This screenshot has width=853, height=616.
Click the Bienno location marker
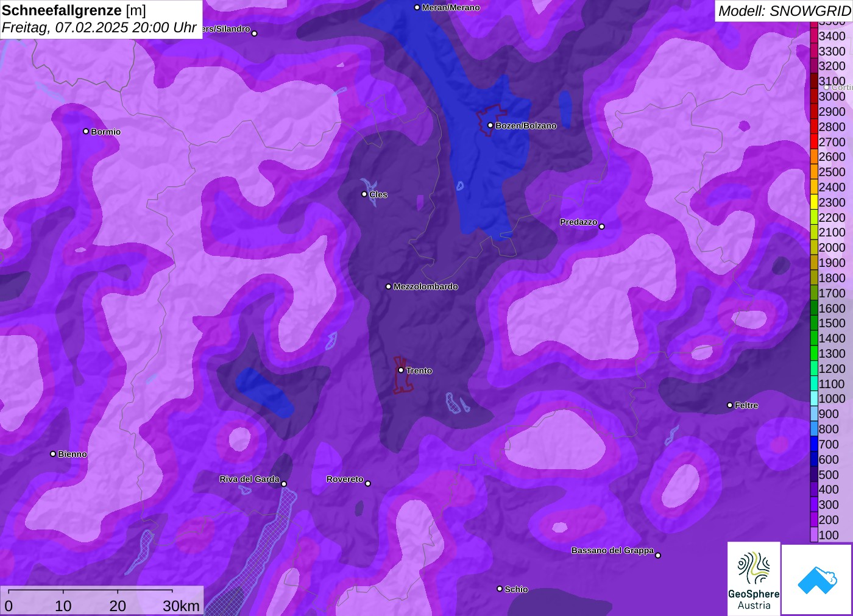tap(53, 454)
